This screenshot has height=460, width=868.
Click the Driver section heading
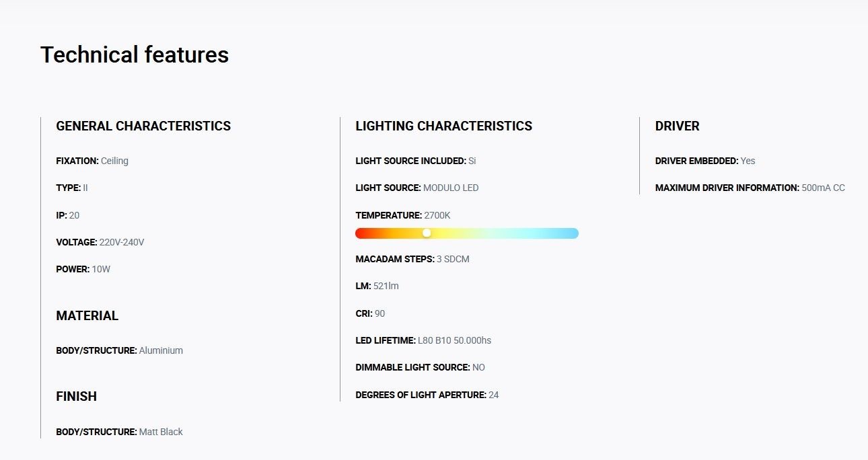[677, 126]
